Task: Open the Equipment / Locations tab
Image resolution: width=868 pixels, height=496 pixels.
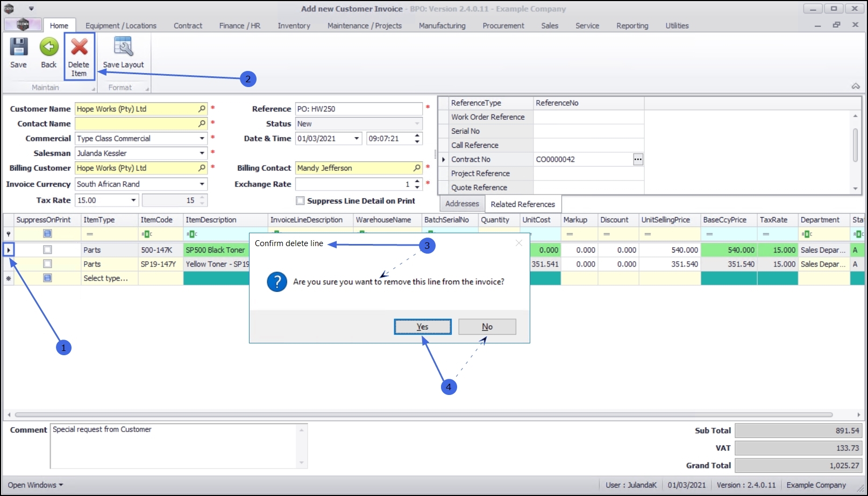Action: [121, 26]
